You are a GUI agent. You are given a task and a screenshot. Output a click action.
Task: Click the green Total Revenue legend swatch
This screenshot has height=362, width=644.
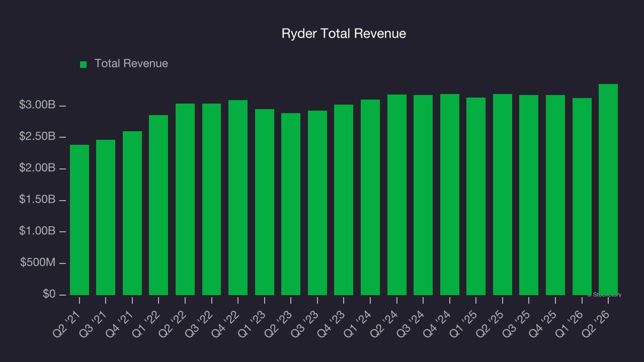(84, 64)
